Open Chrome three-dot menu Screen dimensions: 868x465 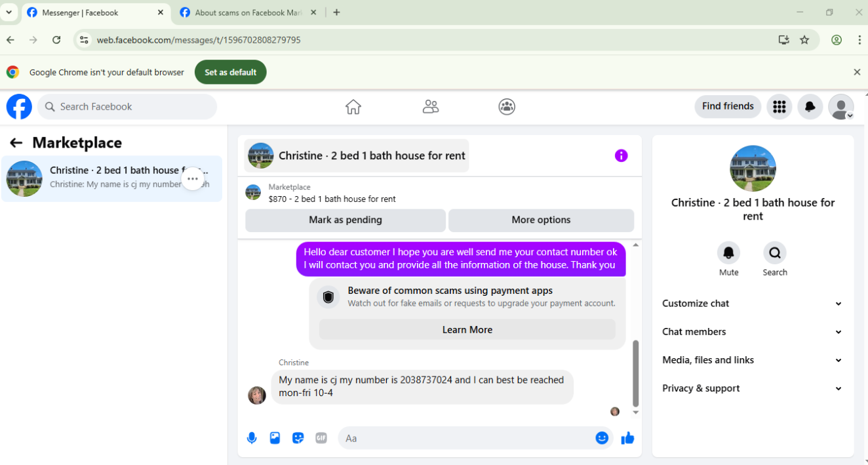859,40
